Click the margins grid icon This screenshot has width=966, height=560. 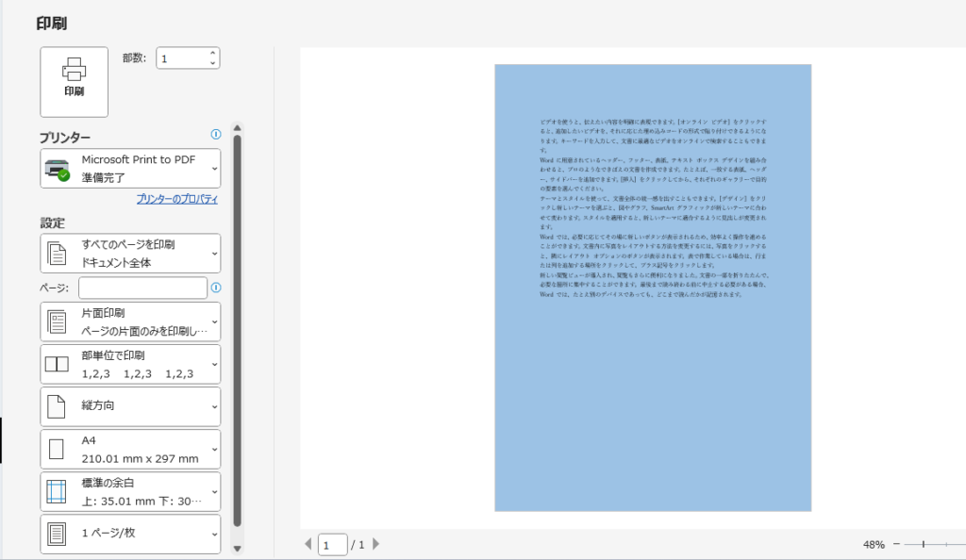(x=56, y=492)
